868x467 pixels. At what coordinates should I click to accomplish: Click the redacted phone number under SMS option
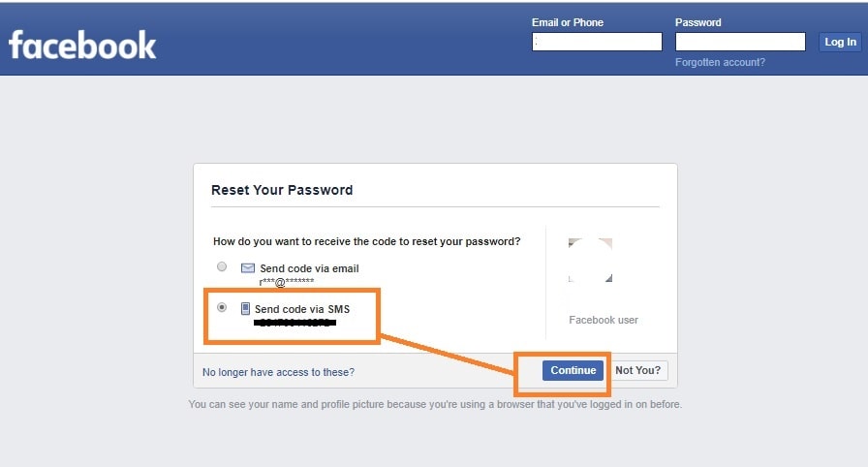(295, 323)
